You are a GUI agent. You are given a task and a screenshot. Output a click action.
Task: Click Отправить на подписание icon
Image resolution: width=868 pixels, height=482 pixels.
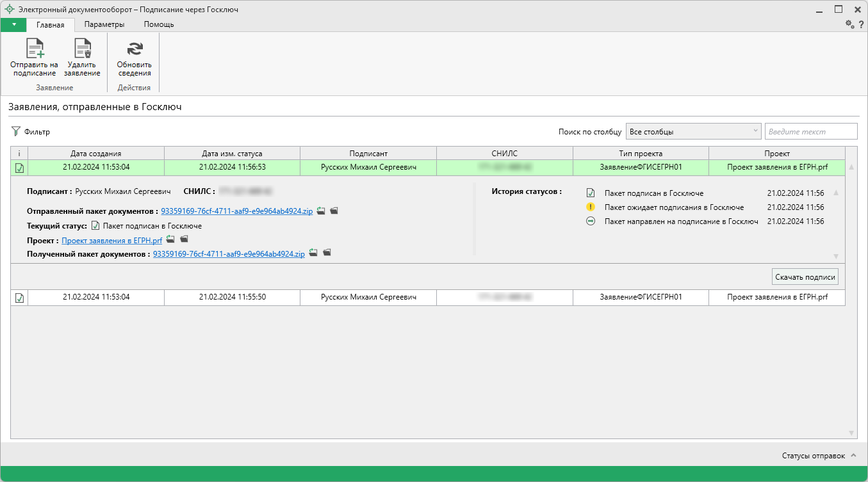coord(35,49)
